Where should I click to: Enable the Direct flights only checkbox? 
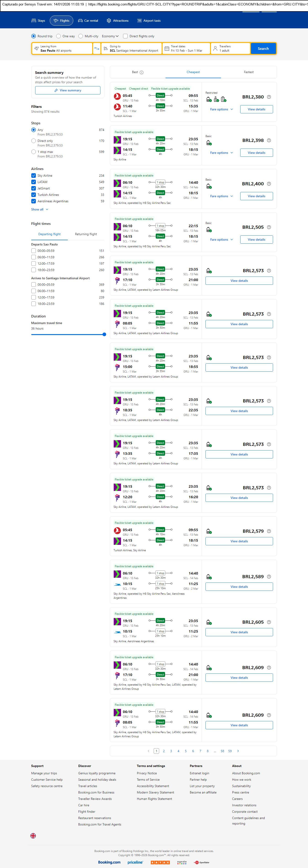(125, 36)
